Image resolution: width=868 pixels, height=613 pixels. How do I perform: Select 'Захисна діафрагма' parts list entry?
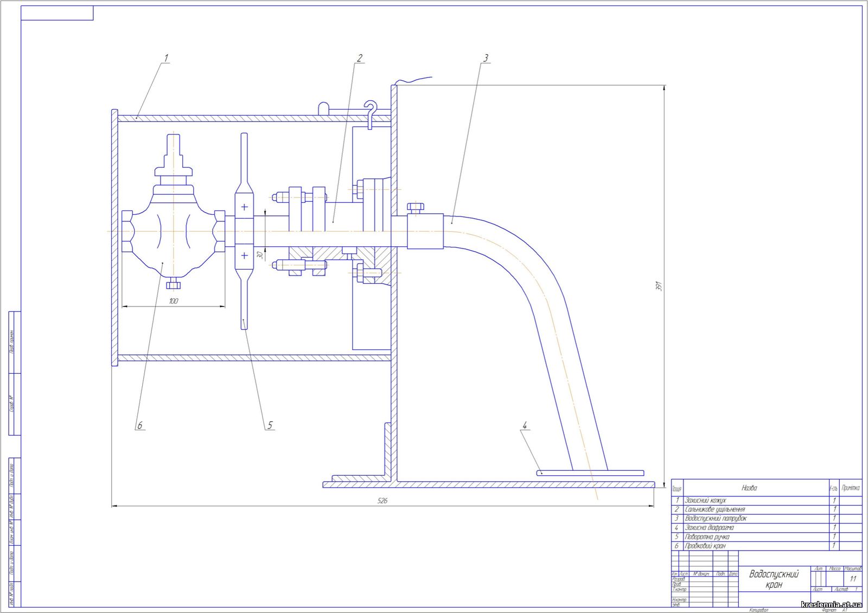click(x=709, y=527)
